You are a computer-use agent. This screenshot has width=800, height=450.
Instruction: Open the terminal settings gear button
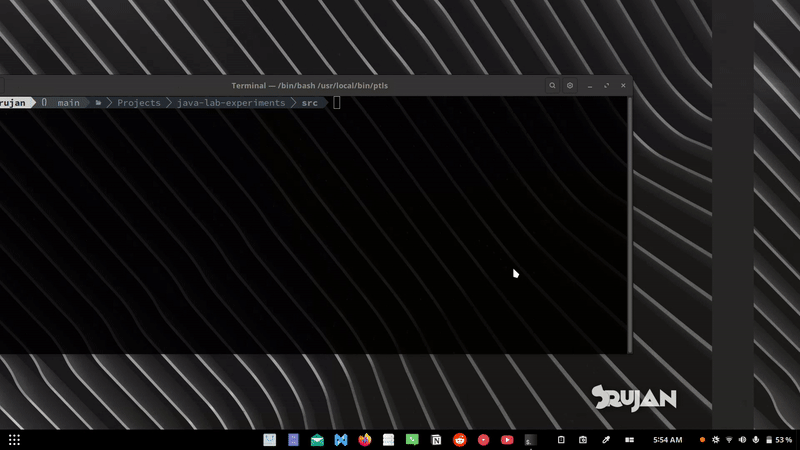click(570, 86)
